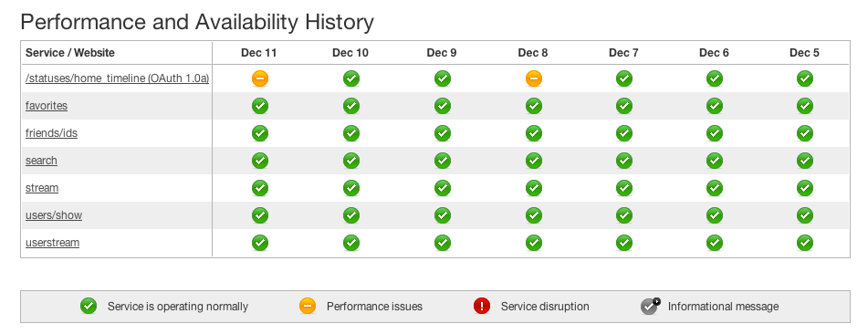Click favorites status icon for Dec 8
Viewport: 868px width, 334px height.
[534, 106]
